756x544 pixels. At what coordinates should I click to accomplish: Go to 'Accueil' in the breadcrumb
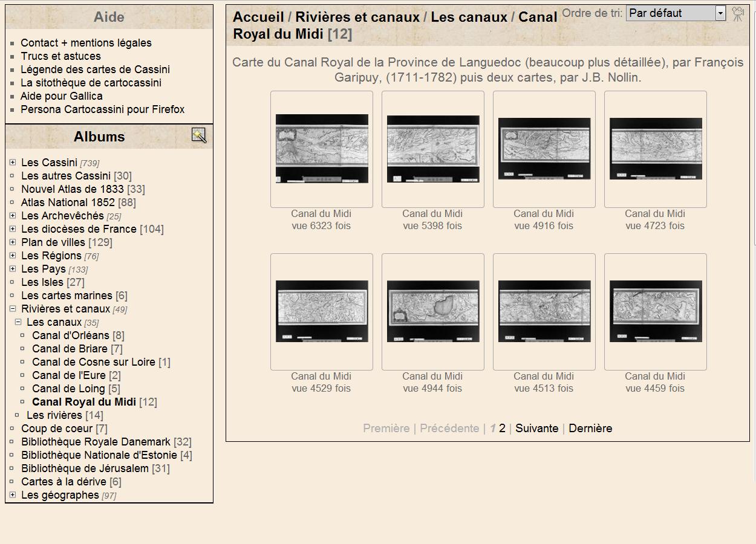pos(258,17)
